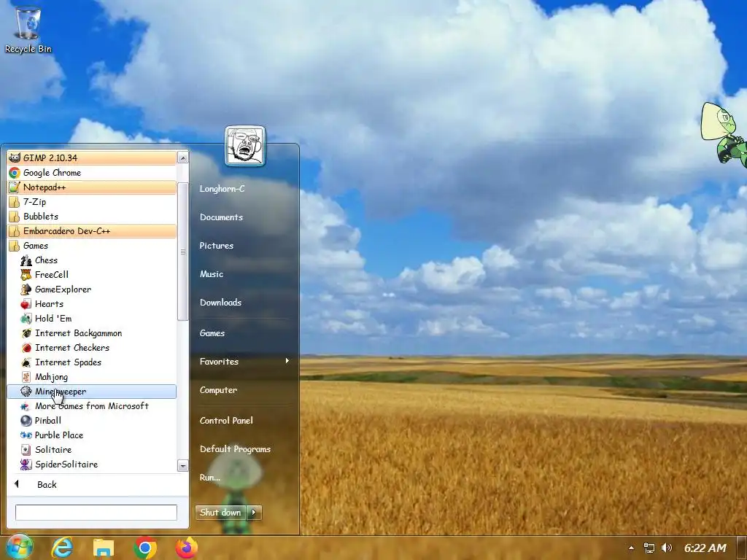The height and width of the screenshot is (560, 747).
Task: Open More Games from Microsoft
Action: pyautogui.click(x=92, y=406)
